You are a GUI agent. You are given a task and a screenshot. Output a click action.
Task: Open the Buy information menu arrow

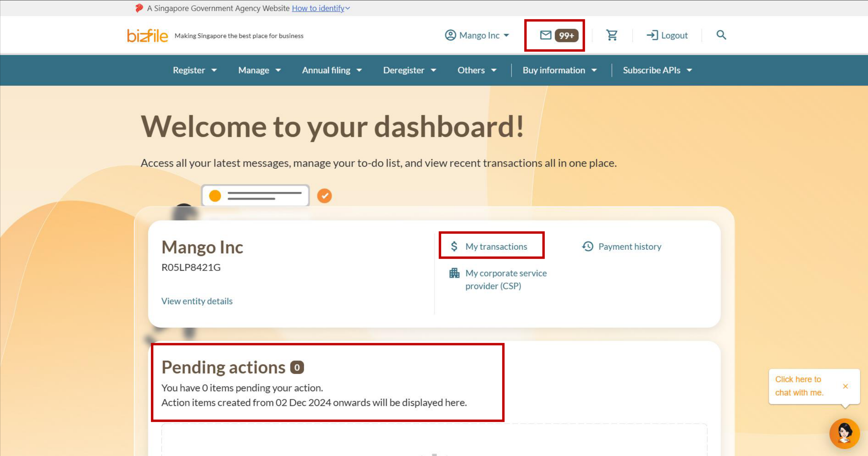click(594, 70)
